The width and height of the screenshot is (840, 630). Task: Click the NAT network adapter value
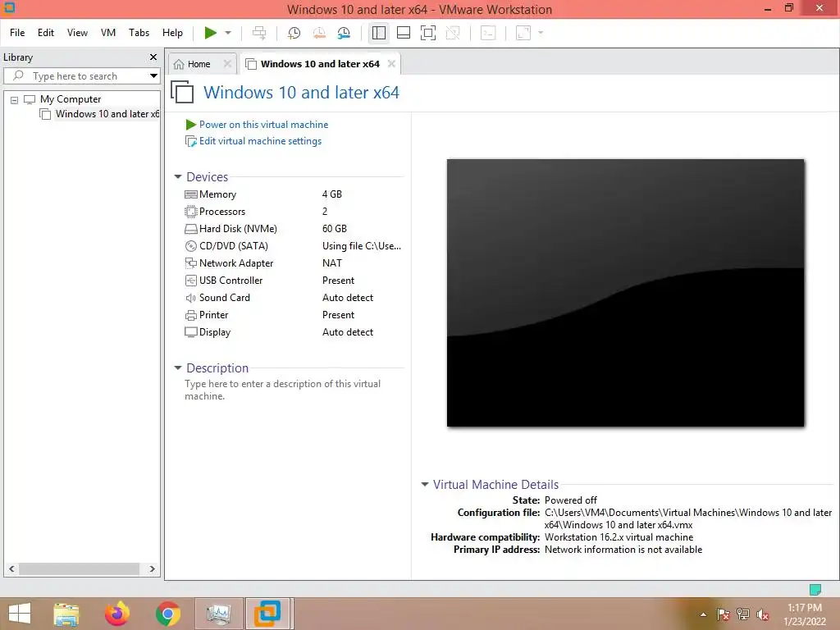pyautogui.click(x=332, y=263)
